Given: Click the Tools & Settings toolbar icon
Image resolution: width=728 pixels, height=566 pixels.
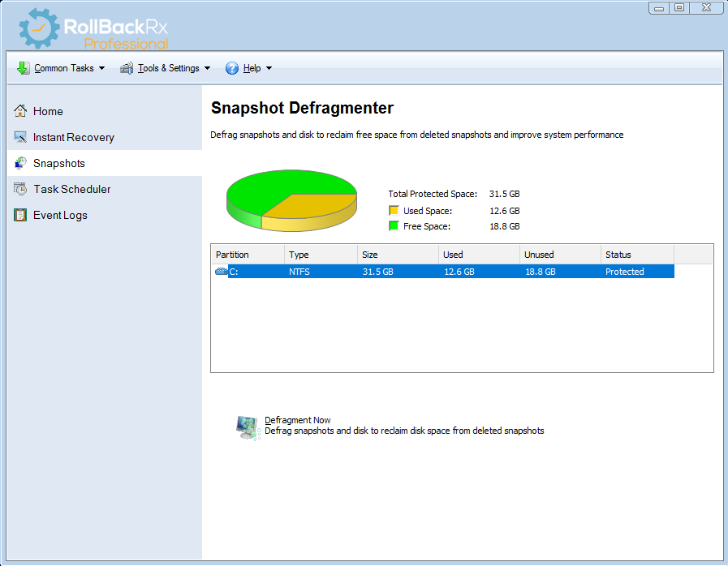Looking at the screenshot, I should pyautogui.click(x=127, y=68).
